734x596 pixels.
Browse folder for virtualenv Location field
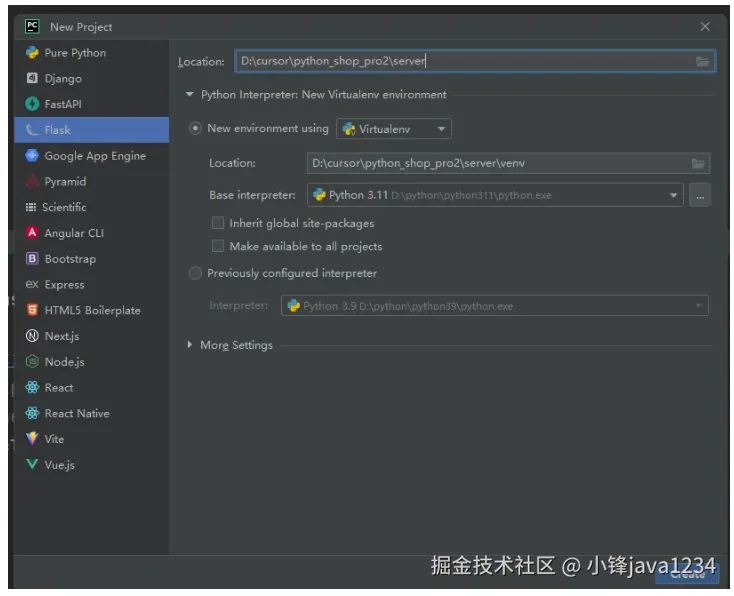(x=698, y=163)
